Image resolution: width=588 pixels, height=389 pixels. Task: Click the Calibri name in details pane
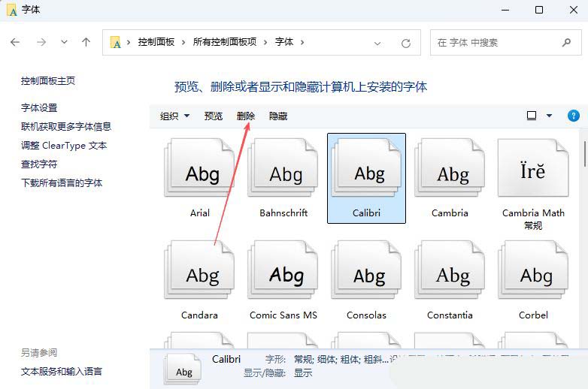point(226,360)
